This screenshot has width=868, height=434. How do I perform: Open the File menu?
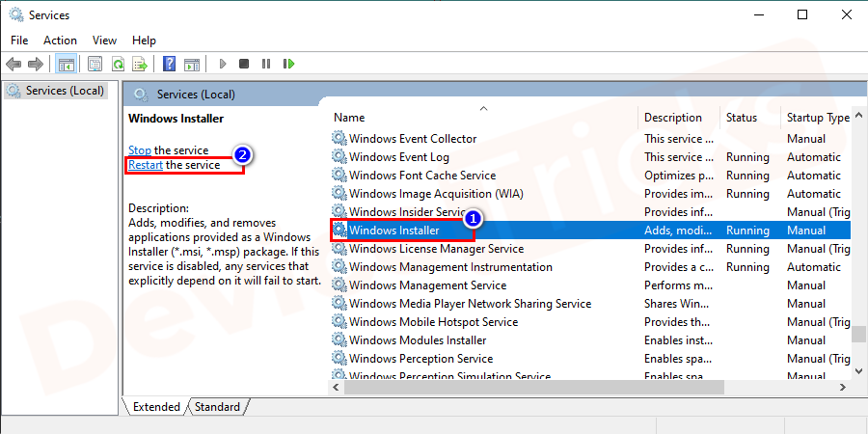click(19, 41)
